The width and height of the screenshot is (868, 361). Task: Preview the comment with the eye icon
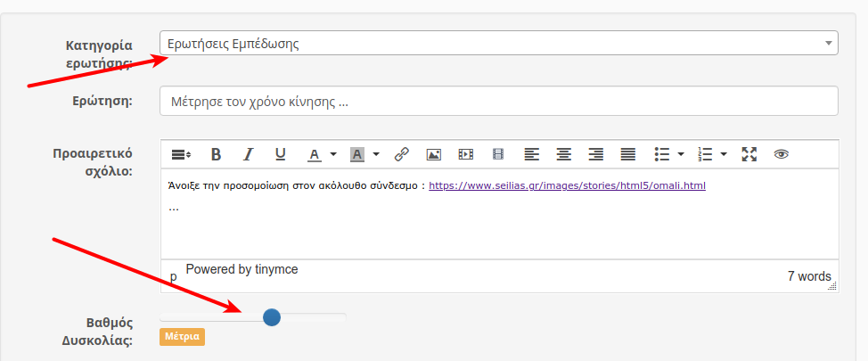(781, 154)
